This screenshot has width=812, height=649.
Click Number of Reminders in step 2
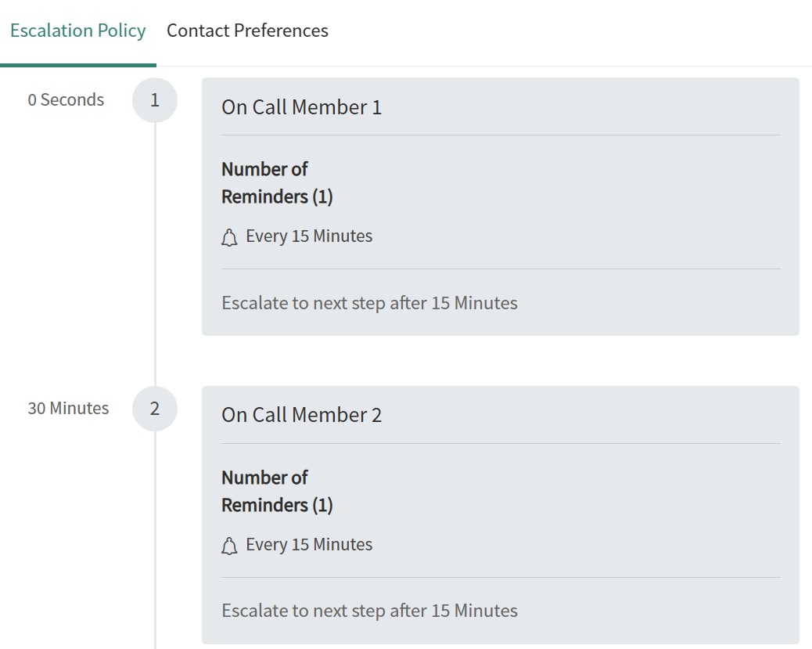[x=276, y=491]
